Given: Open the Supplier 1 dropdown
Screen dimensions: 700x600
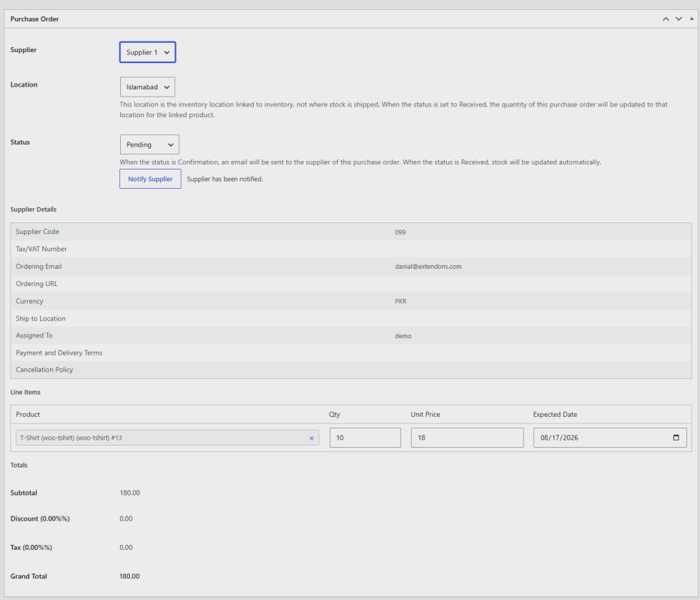Looking at the screenshot, I should [x=148, y=52].
